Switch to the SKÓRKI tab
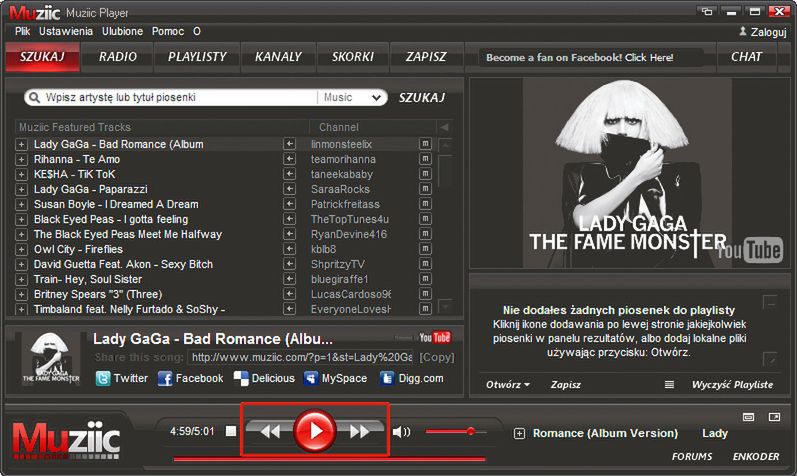The image size is (797, 476). tap(353, 57)
